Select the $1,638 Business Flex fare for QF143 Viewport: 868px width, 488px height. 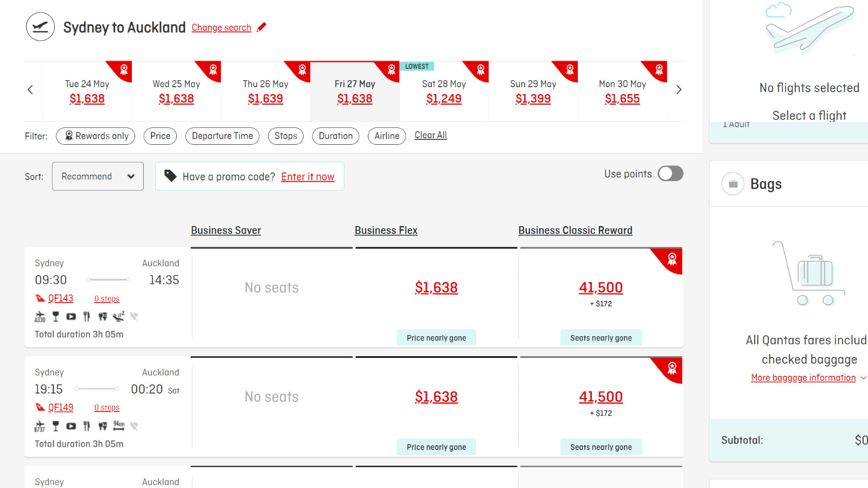pos(436,287)
